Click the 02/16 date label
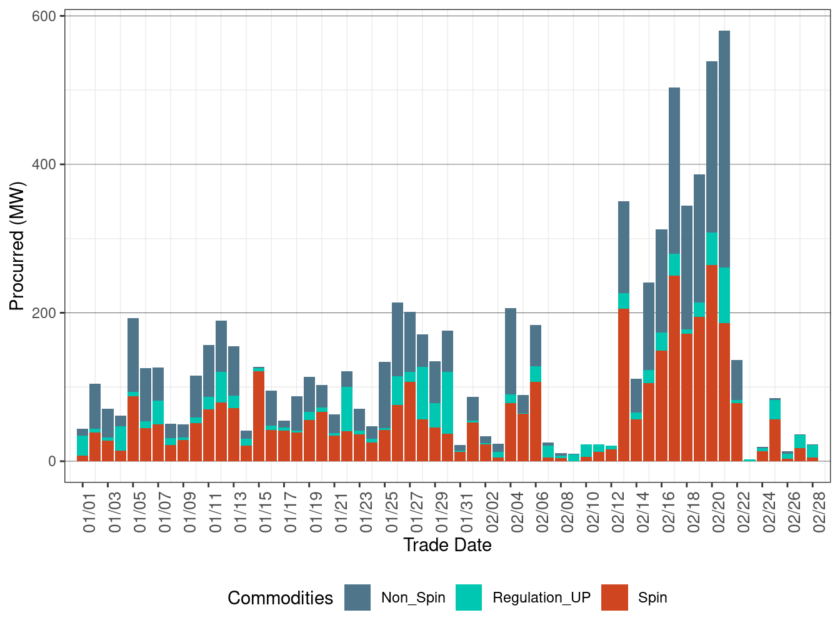The height and width of the screenshot is (630, 840). pos(669,512)
